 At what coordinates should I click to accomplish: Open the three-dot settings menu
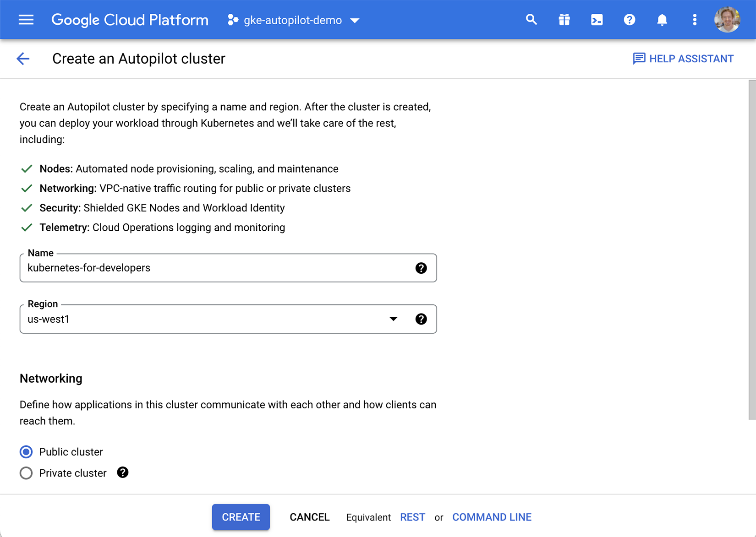tap(695, 20)
